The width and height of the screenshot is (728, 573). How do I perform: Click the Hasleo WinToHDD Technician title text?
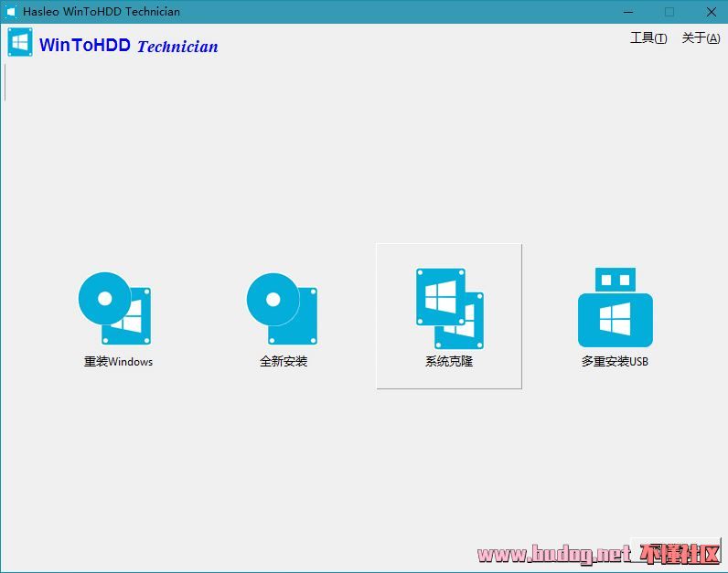(x=102, y=12)
